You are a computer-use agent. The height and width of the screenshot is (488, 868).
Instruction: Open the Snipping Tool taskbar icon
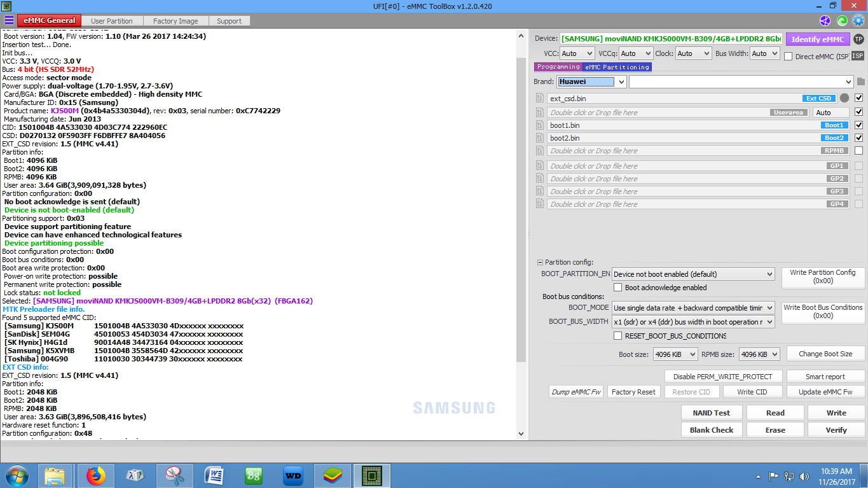(x=175, y=475)
